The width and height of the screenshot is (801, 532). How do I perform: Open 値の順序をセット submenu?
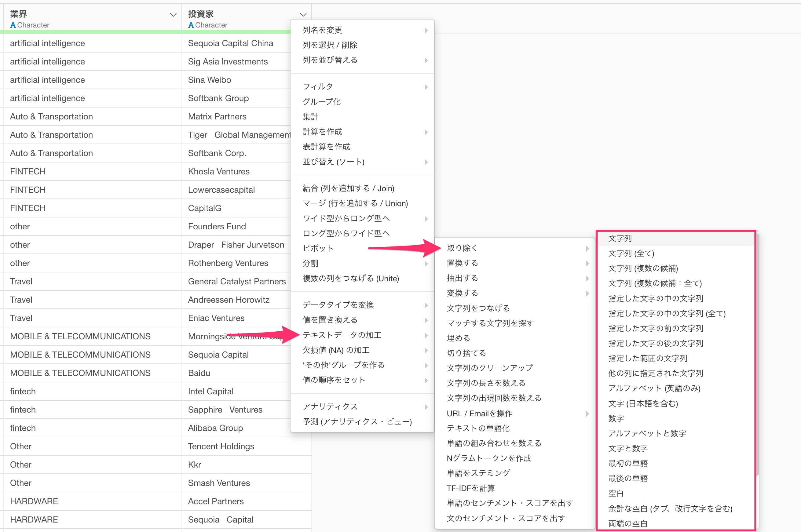tap(362, 380)
